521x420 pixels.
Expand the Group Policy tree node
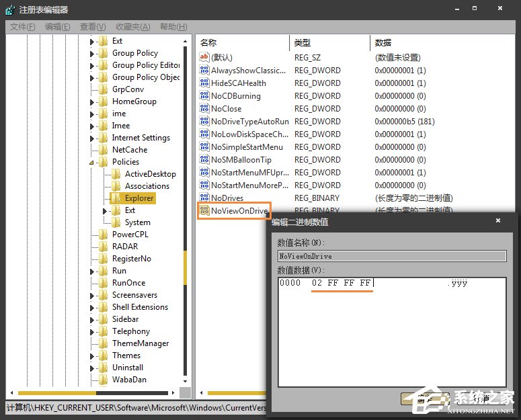click(92, 54)
